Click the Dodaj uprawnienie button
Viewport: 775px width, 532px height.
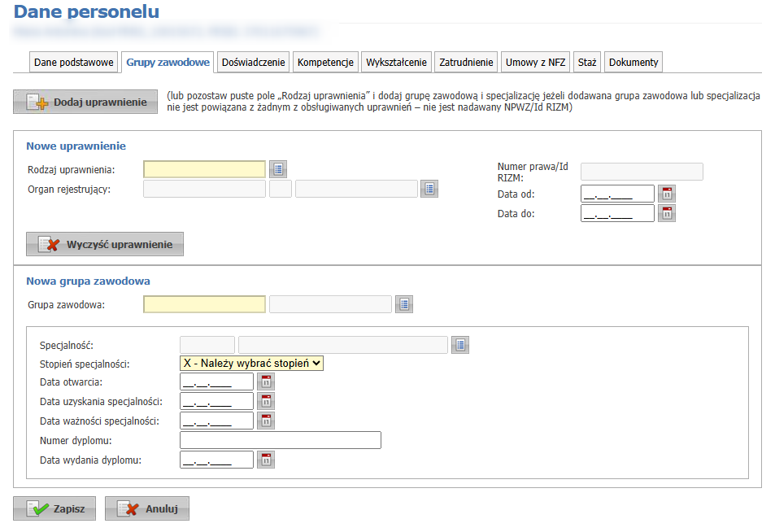[x=85, y=102]
